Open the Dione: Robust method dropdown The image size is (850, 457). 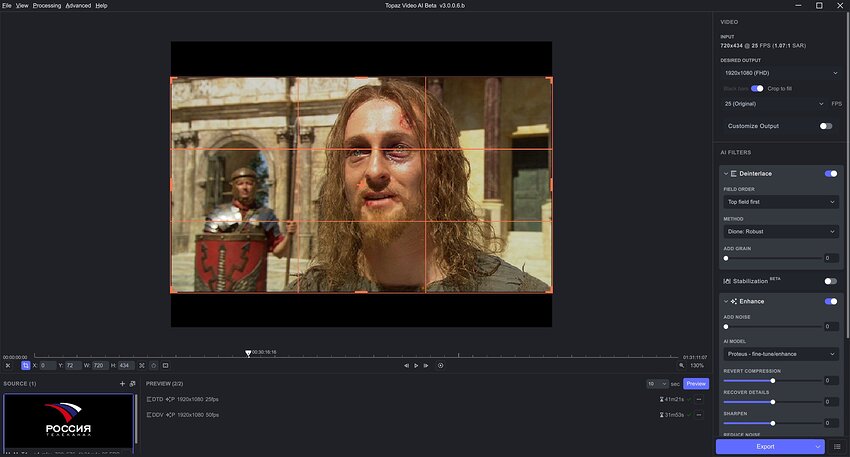point(781,231)
